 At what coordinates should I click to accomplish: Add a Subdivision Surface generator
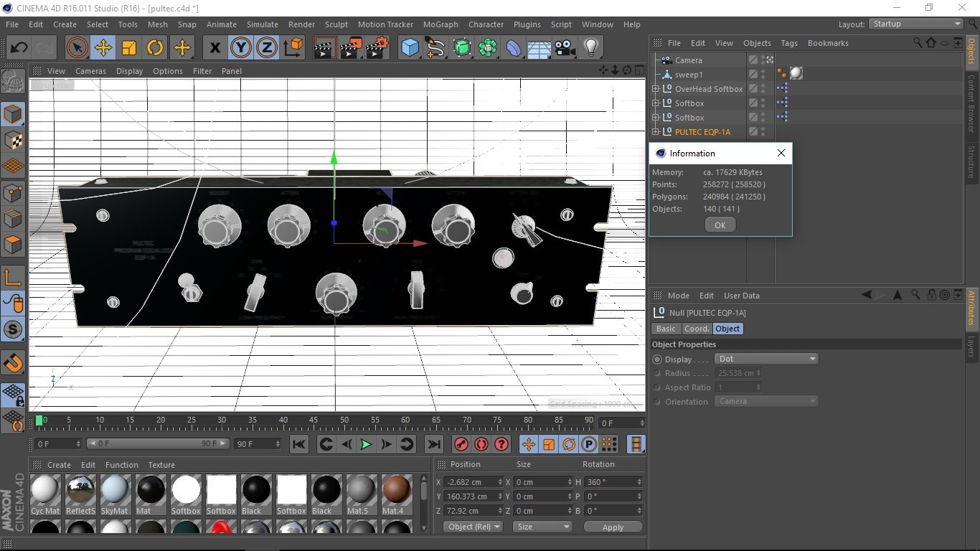pyautogui.click(x=462, y=48)
